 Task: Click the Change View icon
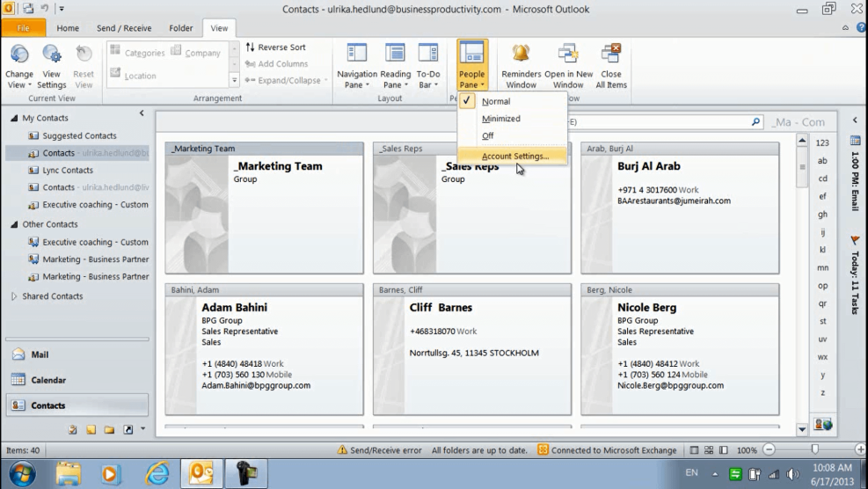(19, 55)
